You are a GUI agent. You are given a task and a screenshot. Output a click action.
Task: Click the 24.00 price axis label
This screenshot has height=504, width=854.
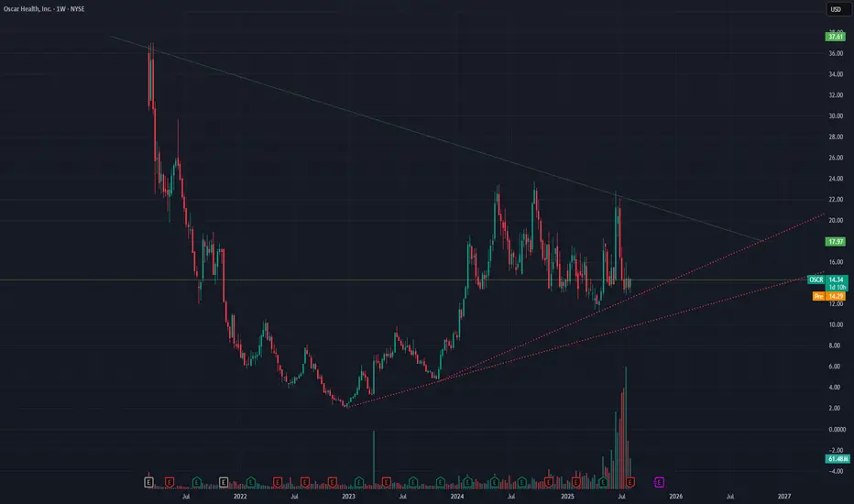coord(836,179)
